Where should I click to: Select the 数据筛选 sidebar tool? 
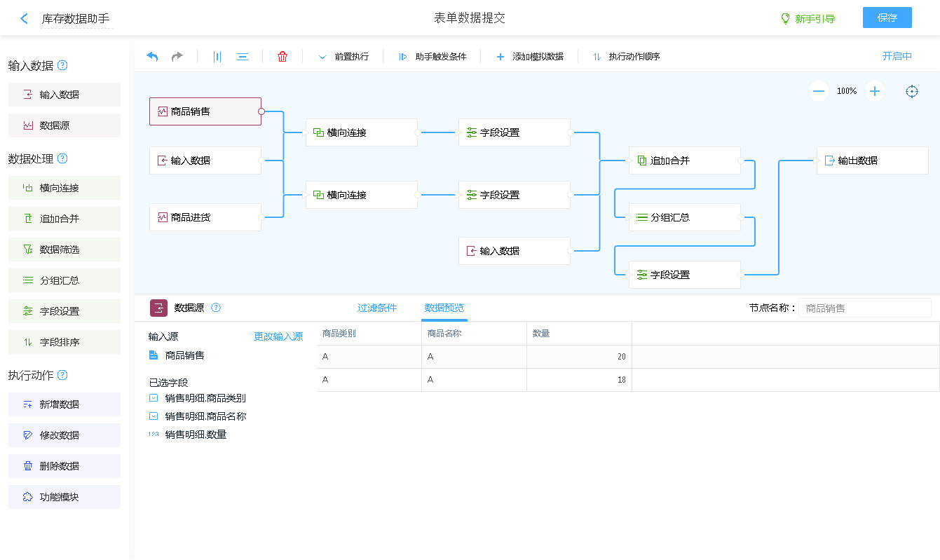[x=64, y=250]
